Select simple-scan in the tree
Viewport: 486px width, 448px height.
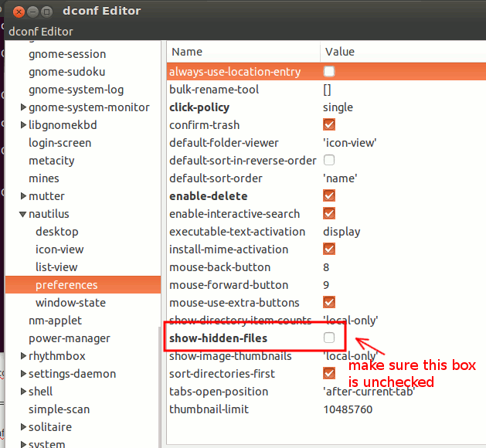coord(59,409)
